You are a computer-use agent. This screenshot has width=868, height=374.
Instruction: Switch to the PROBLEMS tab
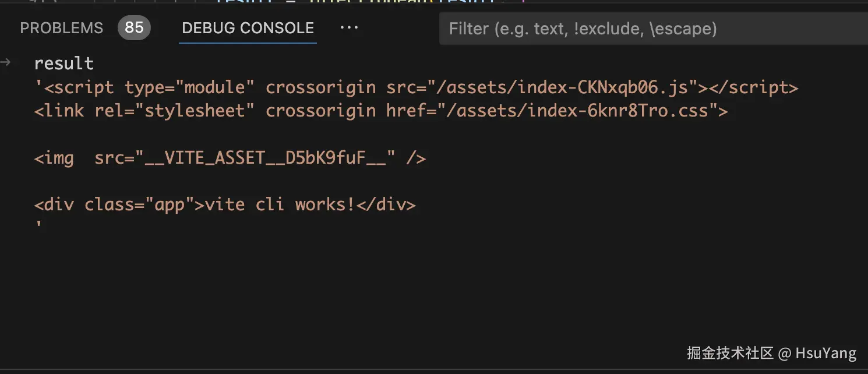(x=61, y=28)
